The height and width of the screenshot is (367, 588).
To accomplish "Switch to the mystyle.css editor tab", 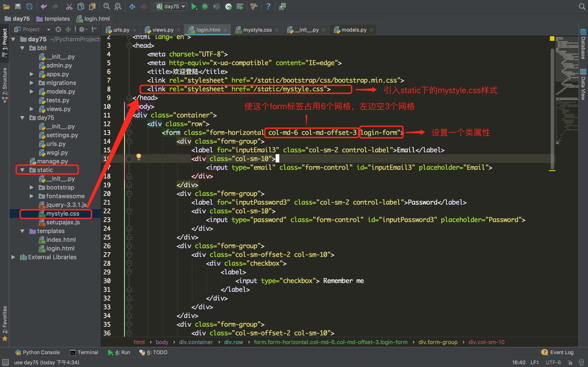I will pyautogui.click(x=257, y=30).
